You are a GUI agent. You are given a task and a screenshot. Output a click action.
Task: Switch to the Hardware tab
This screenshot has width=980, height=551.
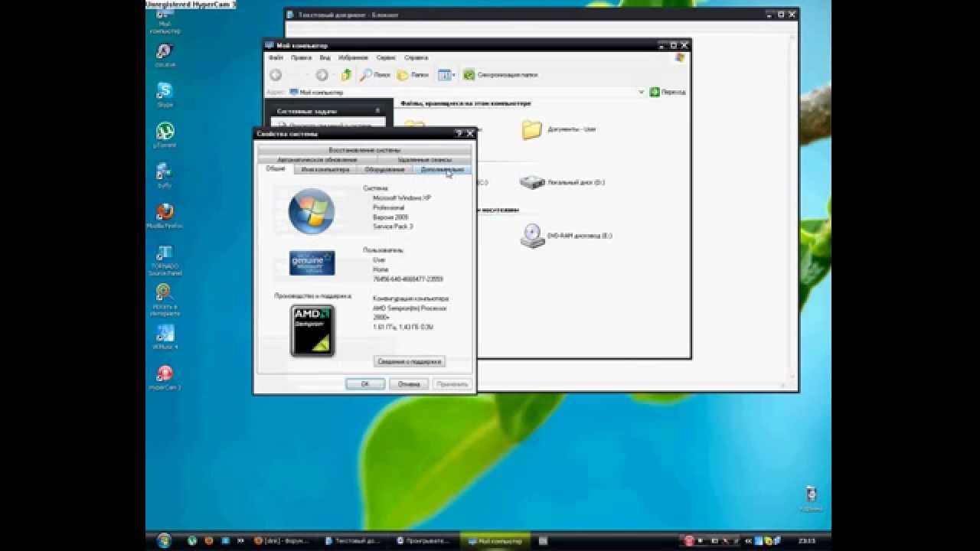[x=384, y=169]
